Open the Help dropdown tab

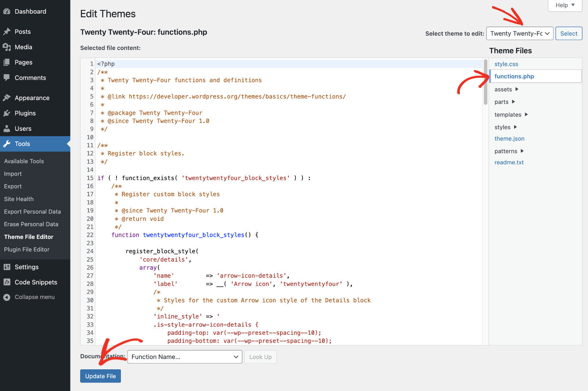tap(565, 5)
